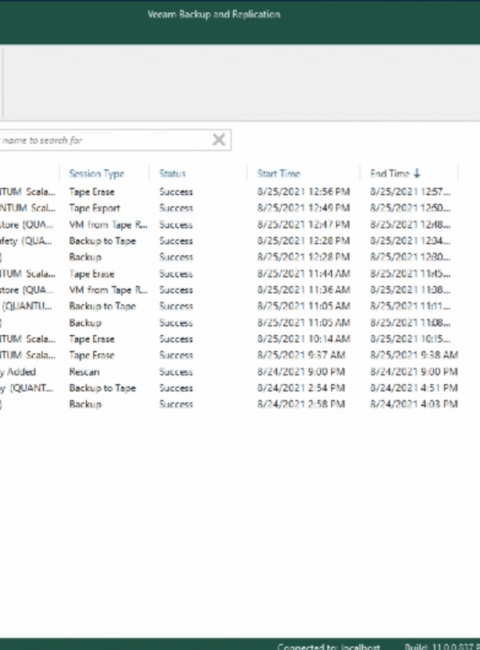
Task: Click Tape Erase in the 11:44 AM row
Action: [92, 274]
